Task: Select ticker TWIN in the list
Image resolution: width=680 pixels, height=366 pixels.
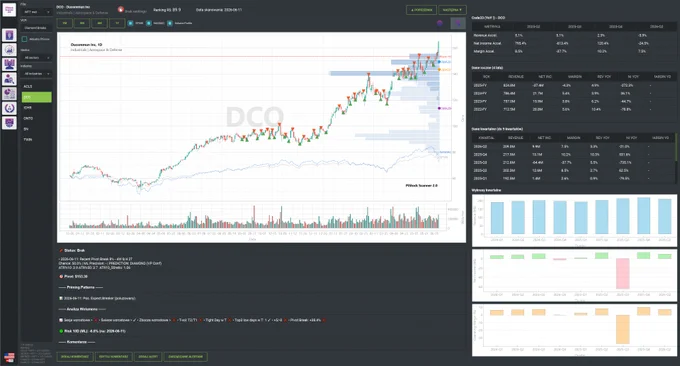Action: coord(36,140)
